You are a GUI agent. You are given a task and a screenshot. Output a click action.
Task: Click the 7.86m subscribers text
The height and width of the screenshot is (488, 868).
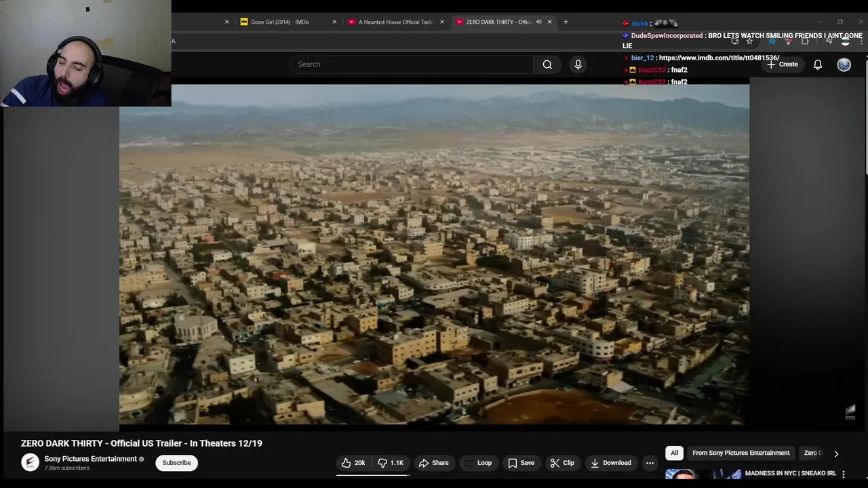point(67,468)
